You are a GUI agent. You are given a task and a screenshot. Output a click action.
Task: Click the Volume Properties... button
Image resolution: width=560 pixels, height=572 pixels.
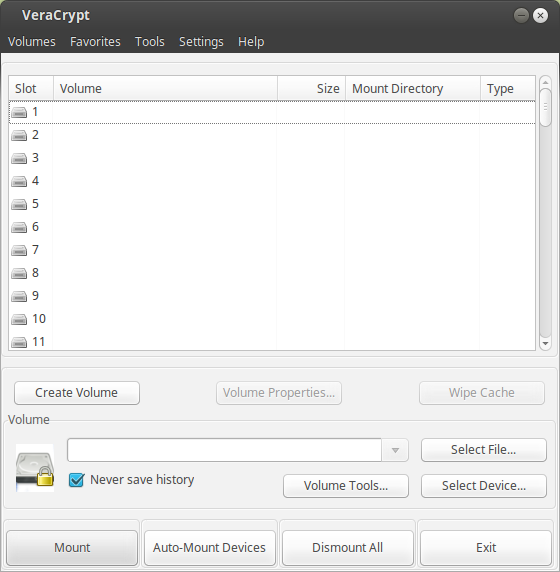(279, 393)
